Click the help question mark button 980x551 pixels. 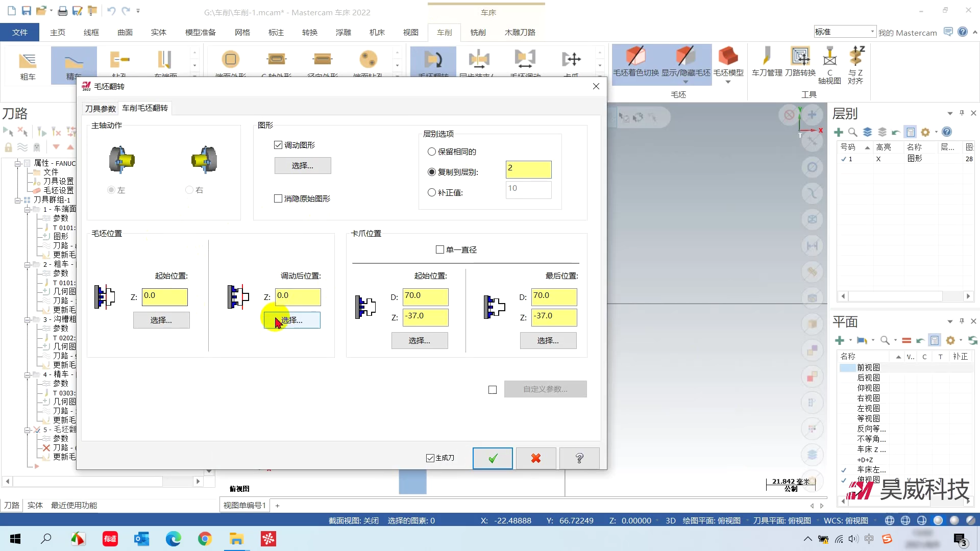click(579, 458)
